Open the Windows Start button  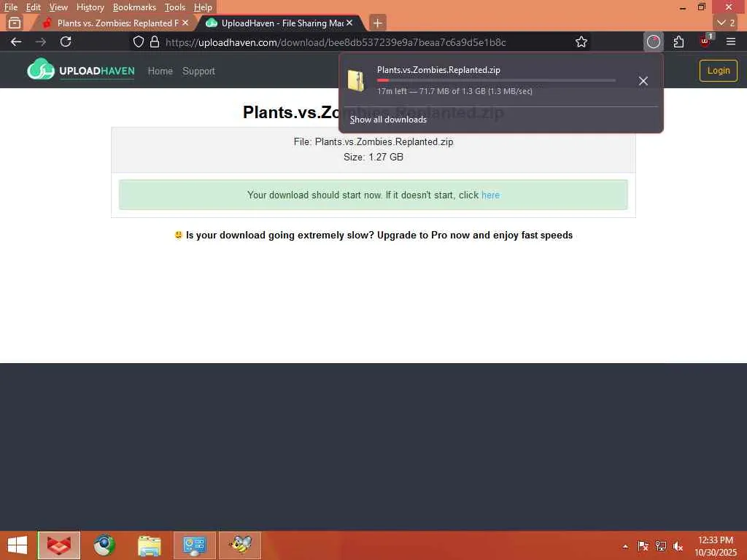[18, 545]
